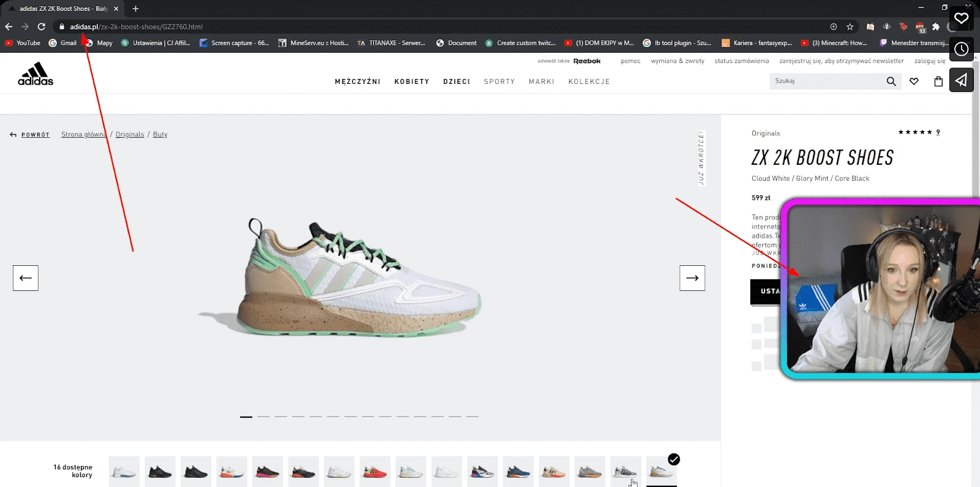
Task: Click the POWRÓT back link
Action: [x=29, y=135]
